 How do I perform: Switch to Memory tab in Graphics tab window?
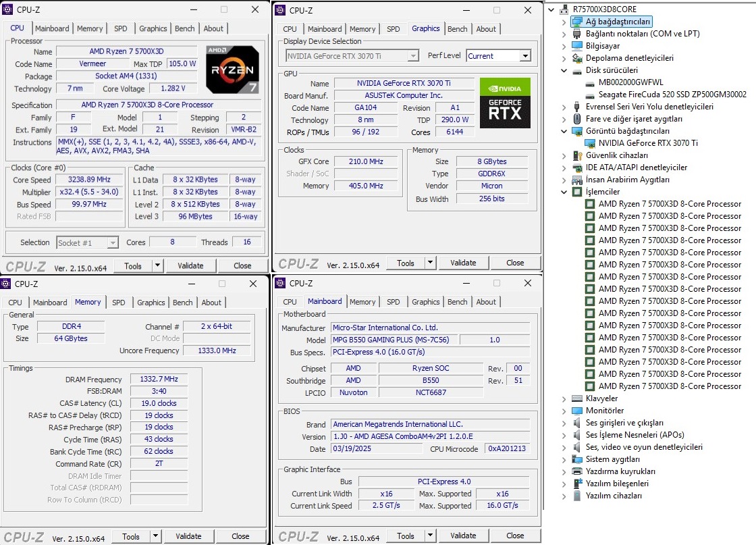(x=362, y=29)
